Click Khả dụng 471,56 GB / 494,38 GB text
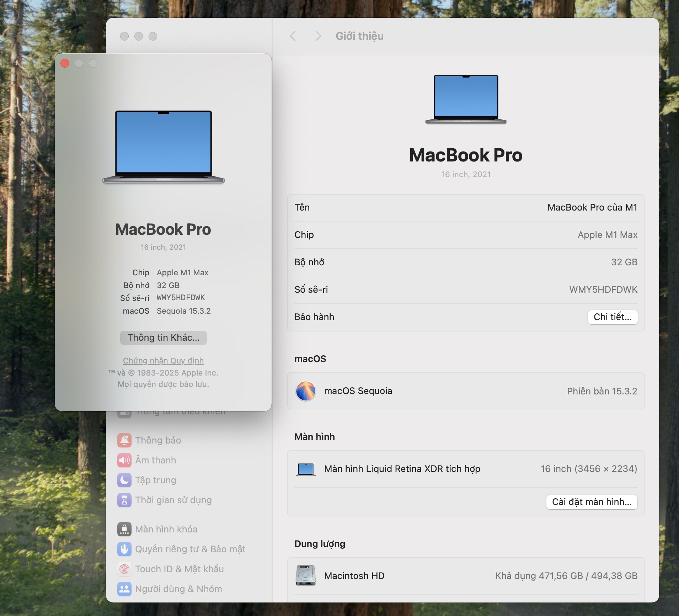The width and height of the screenshot is (679, 616). coord(566,576)
